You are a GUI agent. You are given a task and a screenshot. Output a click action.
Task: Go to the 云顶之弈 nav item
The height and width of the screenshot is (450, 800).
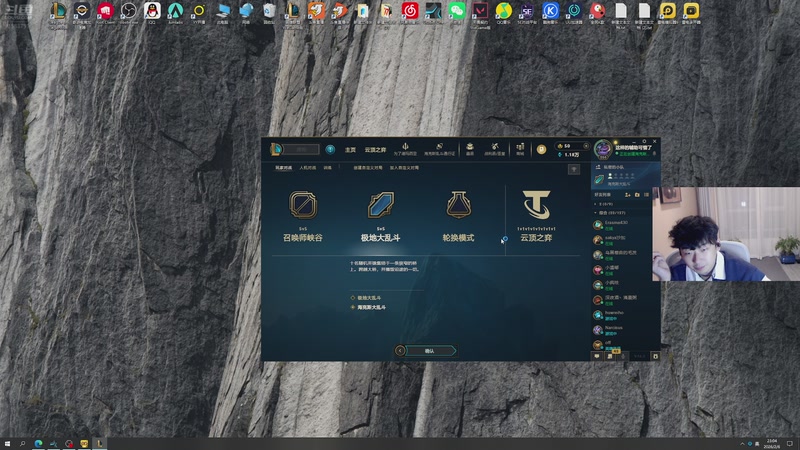coord(376,150)
